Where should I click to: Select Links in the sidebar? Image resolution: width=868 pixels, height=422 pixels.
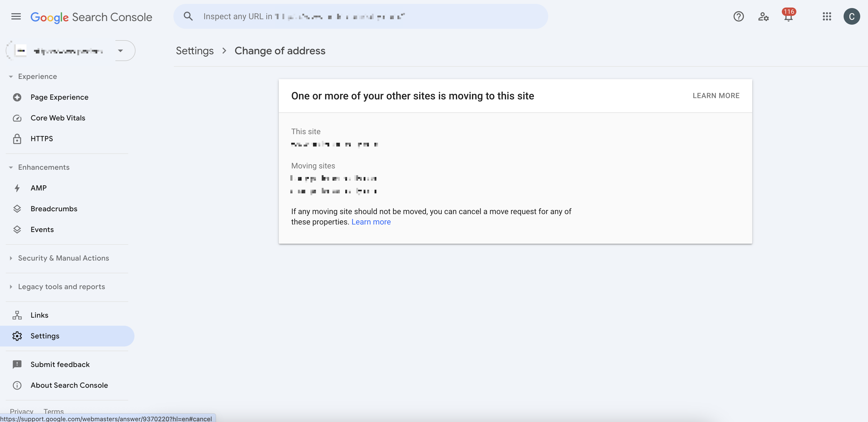pos(39,315)
